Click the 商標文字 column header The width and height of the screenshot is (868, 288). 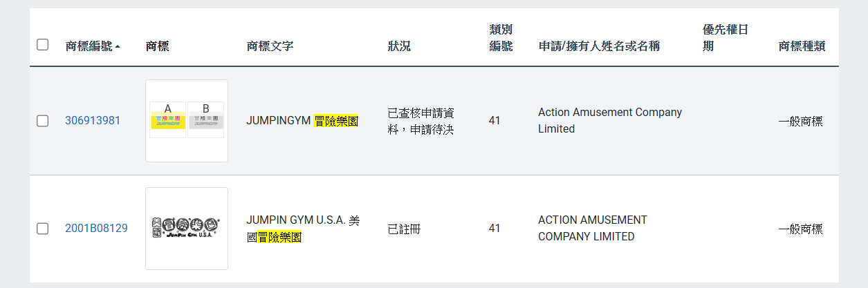[270, 46]
